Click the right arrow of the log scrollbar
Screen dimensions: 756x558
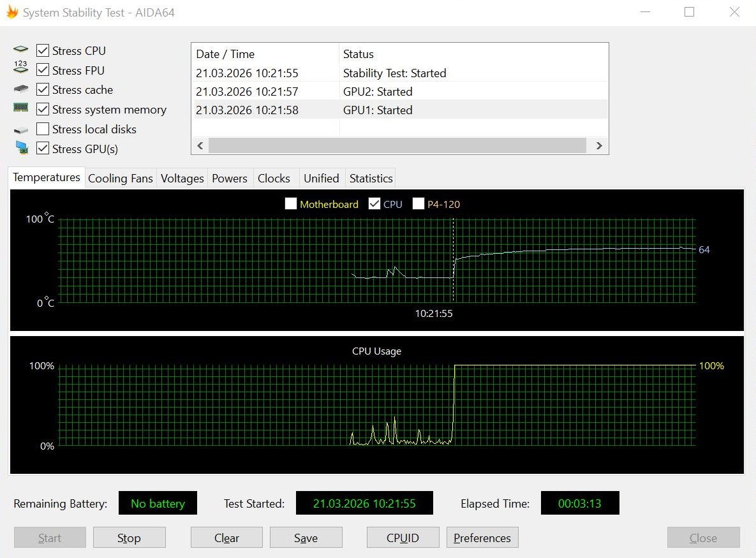(599, 145)
